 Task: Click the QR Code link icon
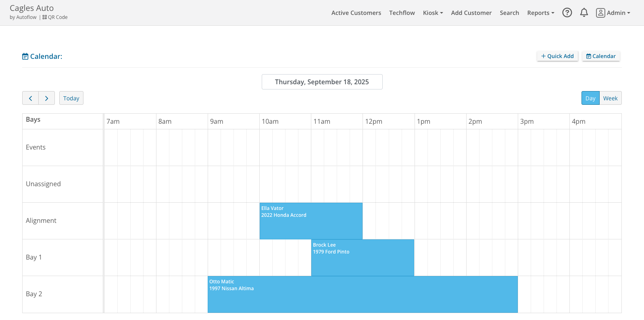45,17
